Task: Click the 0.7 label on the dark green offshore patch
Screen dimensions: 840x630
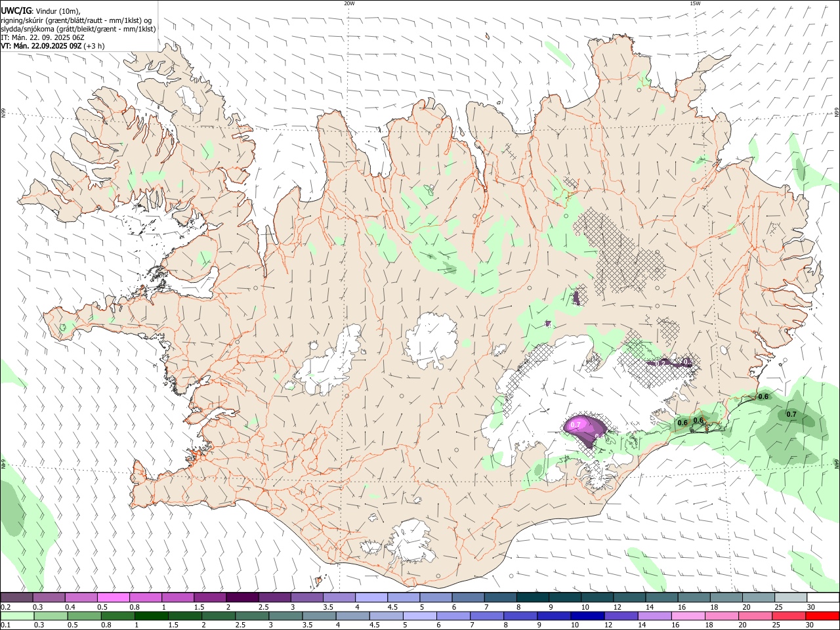Action: (791, 414)
